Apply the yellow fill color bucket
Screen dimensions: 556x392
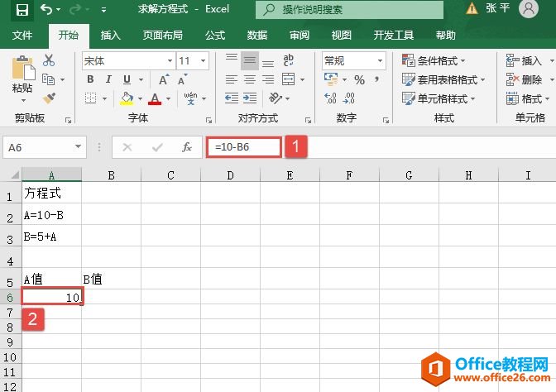point(127,98)
